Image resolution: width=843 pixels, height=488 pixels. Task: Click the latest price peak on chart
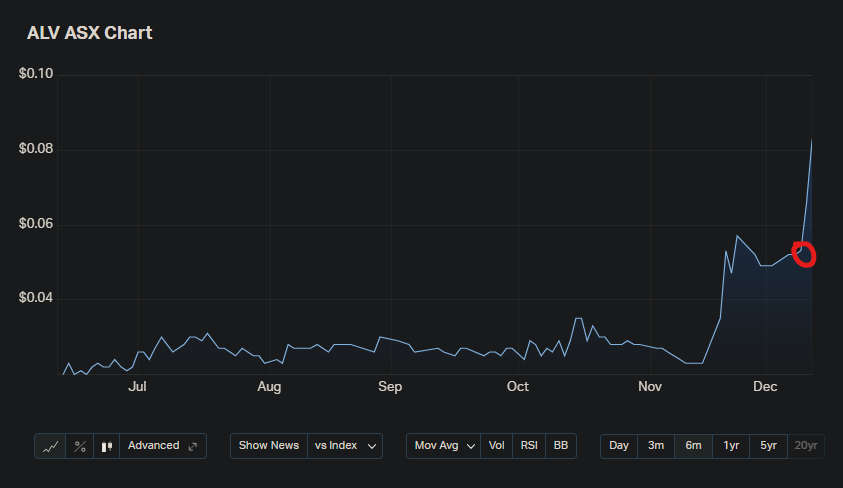tap(810, 141)
